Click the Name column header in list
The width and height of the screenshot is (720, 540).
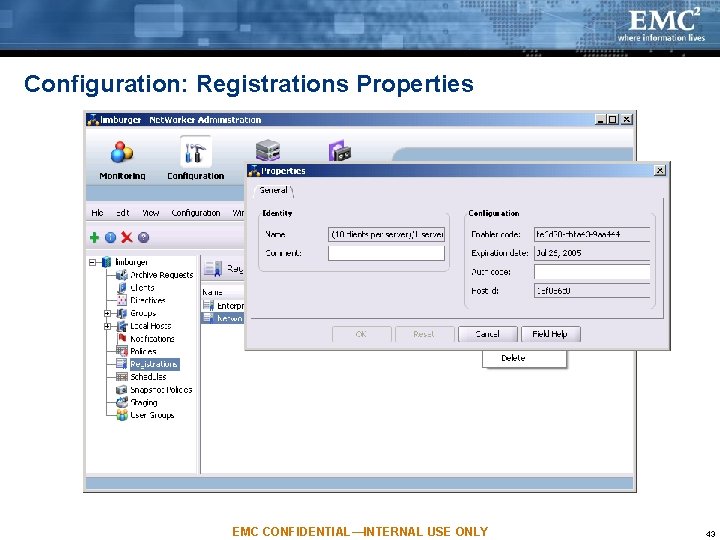tap(222, 292)
